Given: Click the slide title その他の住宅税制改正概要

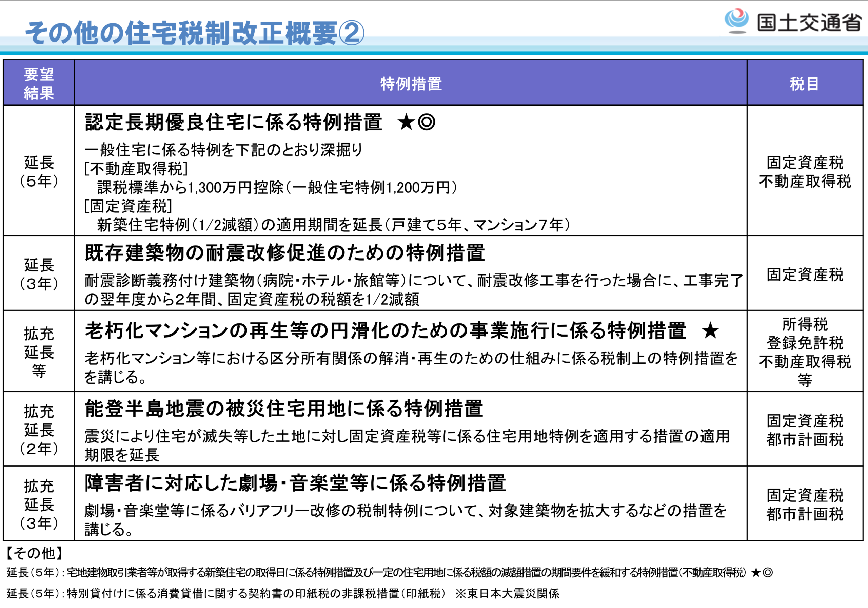Looking at the screenshot, I should point(181,33).
